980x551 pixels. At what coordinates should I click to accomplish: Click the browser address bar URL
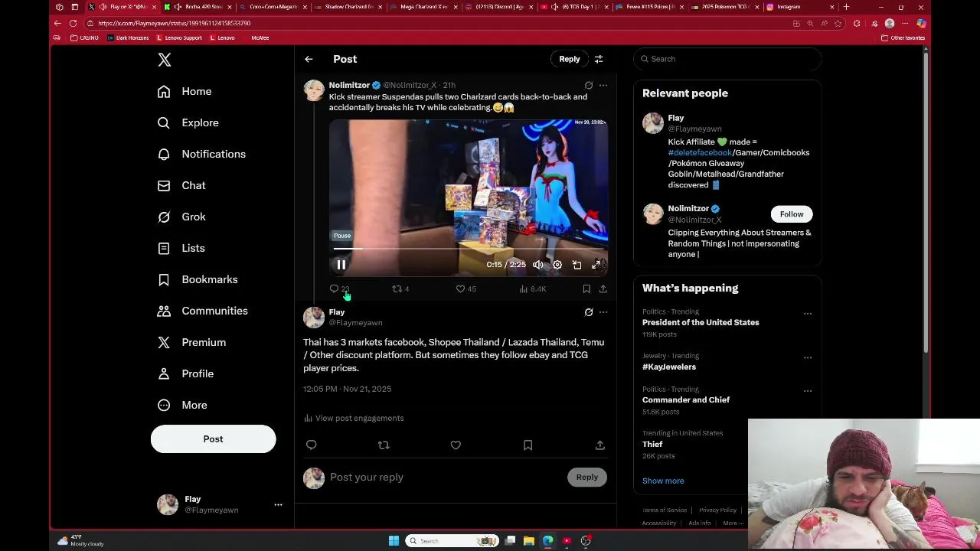[x=175, y=23]
